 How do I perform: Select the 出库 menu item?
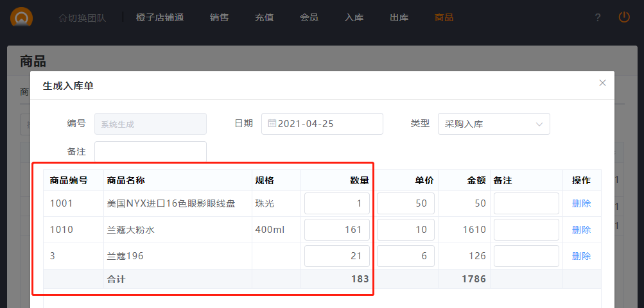(x=399, y=17)
